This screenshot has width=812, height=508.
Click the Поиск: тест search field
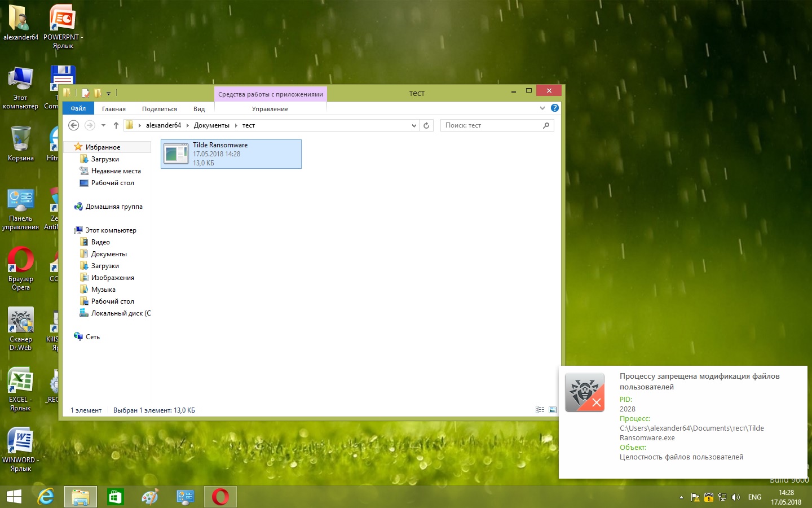pos(491,125)
